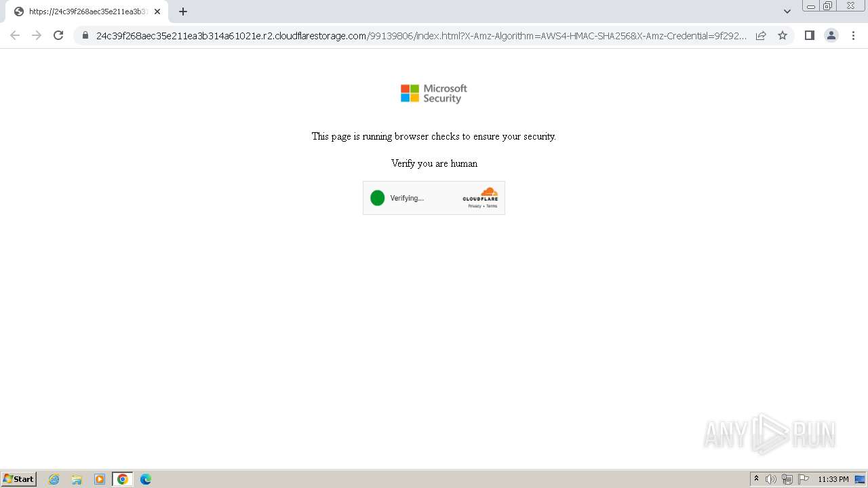Show hidden system tray icons
Screen dimensions: 868x488
click(756, 479)
